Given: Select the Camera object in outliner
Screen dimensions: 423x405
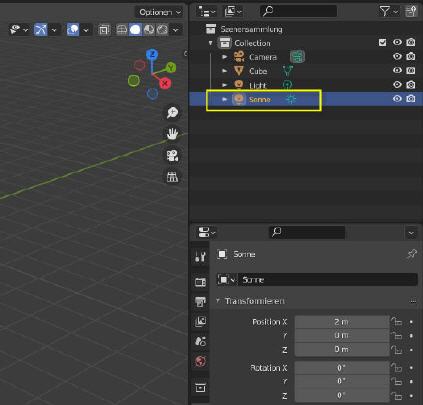Looking at the screenshot, I should click(x=263, y=57).
